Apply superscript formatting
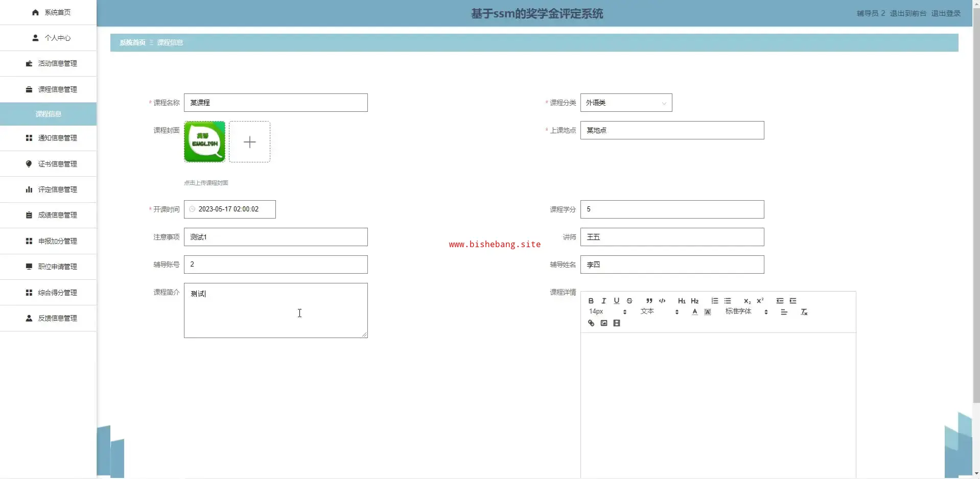 pyautogui.click(x=760, y=301)
